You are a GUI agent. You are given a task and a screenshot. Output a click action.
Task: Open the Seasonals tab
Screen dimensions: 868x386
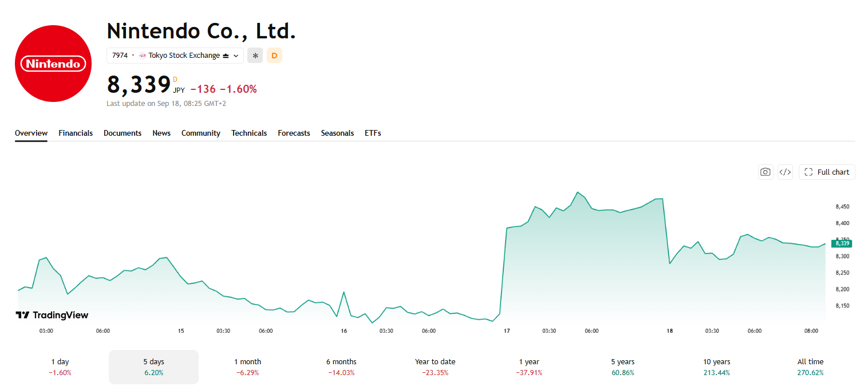pyautogui.click(x=337, y=133)
